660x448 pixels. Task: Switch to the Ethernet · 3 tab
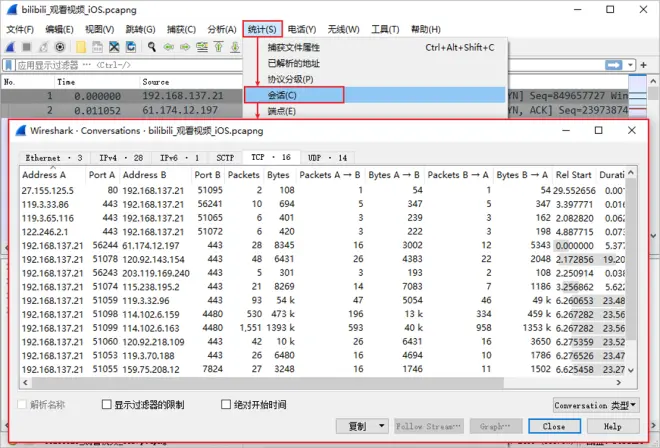pos(53,158)
